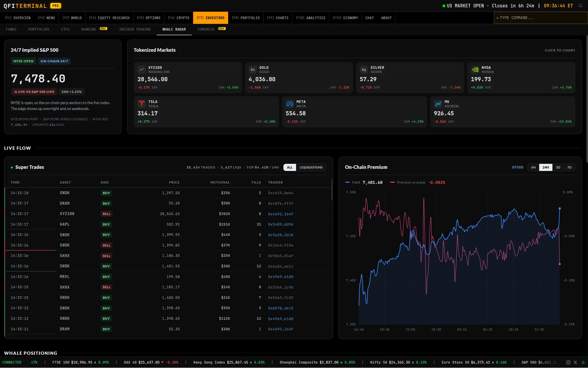Click the QFI Terminal logo
This screenshot has width=588, height=368.
point(25,6)
